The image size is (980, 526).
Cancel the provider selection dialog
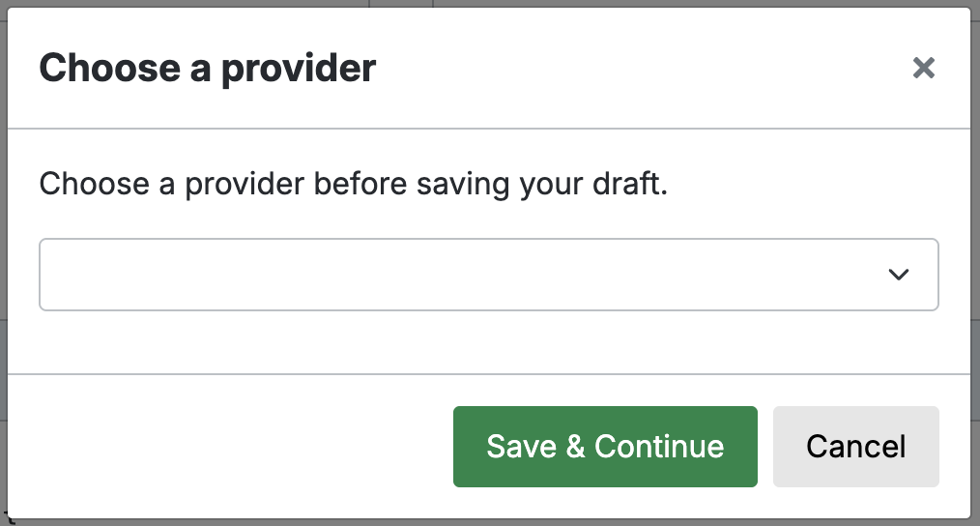(855, 446)
